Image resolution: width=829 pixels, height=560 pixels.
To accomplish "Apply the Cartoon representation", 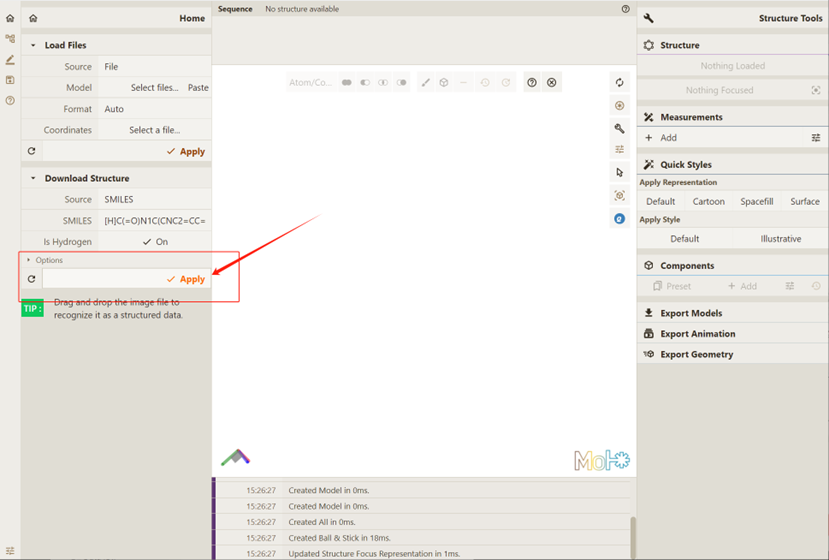I will pyautogui.click(x=709, y=201).
